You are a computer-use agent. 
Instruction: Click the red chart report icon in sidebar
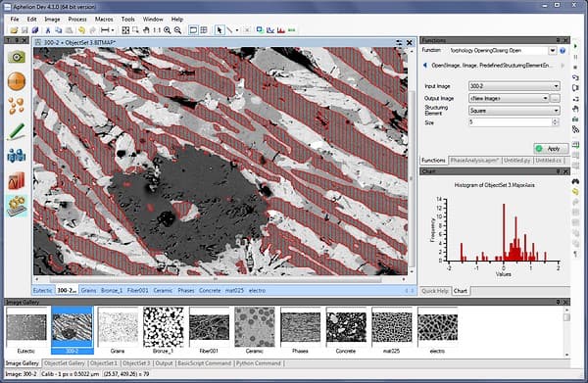click(x=17, y=180)
